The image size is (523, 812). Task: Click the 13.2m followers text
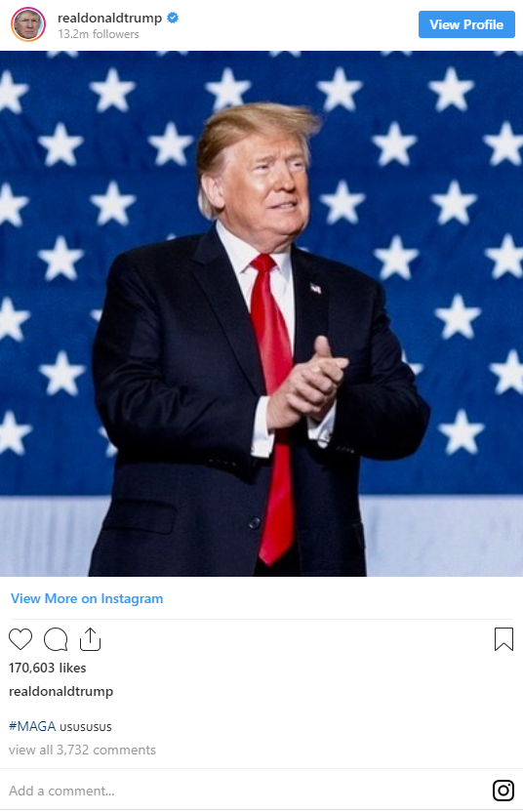click(99, 34)
